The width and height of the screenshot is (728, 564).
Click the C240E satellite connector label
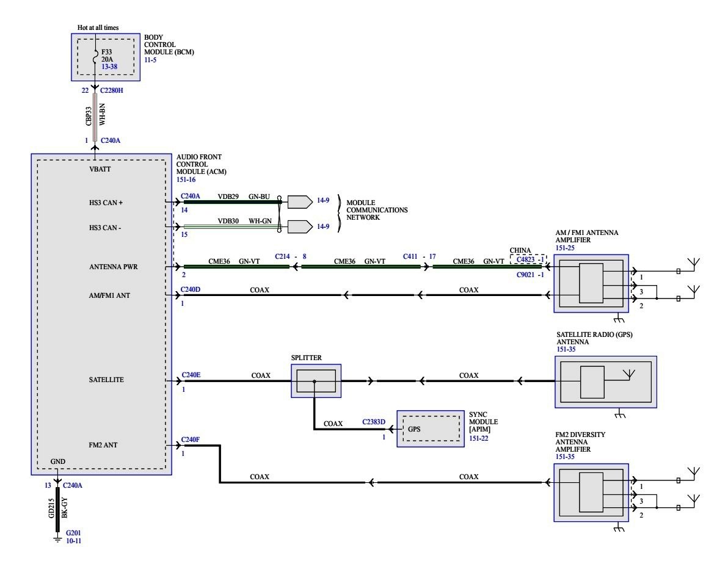(191, 375)
